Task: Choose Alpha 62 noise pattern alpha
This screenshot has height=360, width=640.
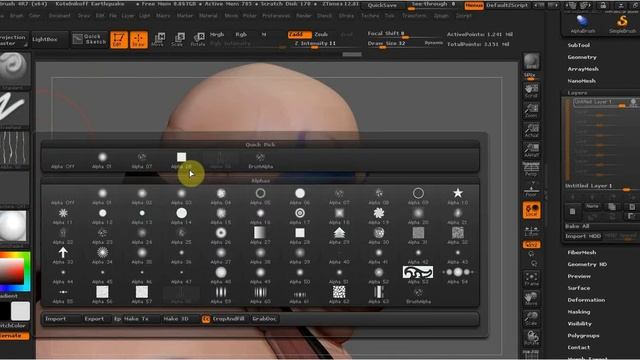Action: click(339, 294)
